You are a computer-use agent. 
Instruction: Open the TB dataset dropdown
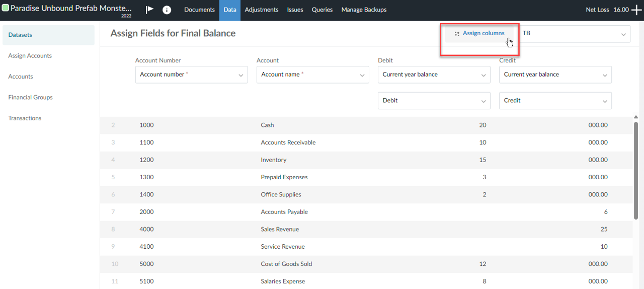574,34
